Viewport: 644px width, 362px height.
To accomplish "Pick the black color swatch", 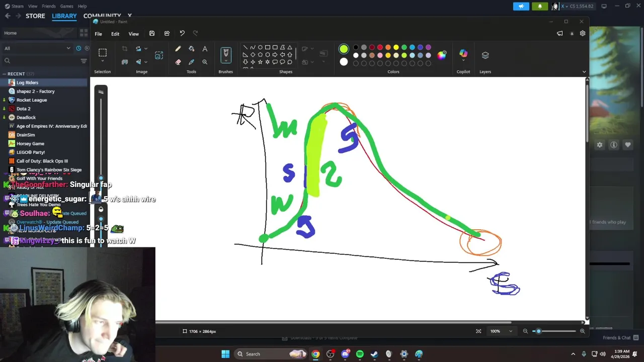I will click(x=356, y=47).
